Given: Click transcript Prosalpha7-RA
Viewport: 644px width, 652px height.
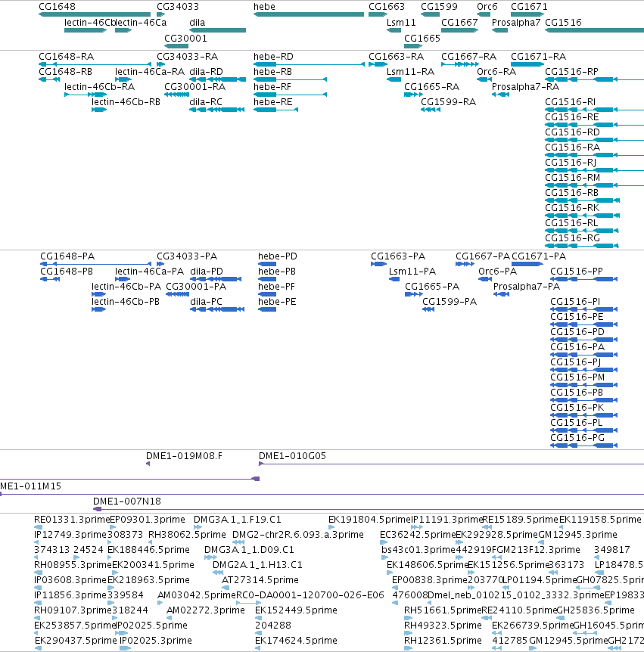Looking at the screenshot, I should click(500, 95).
